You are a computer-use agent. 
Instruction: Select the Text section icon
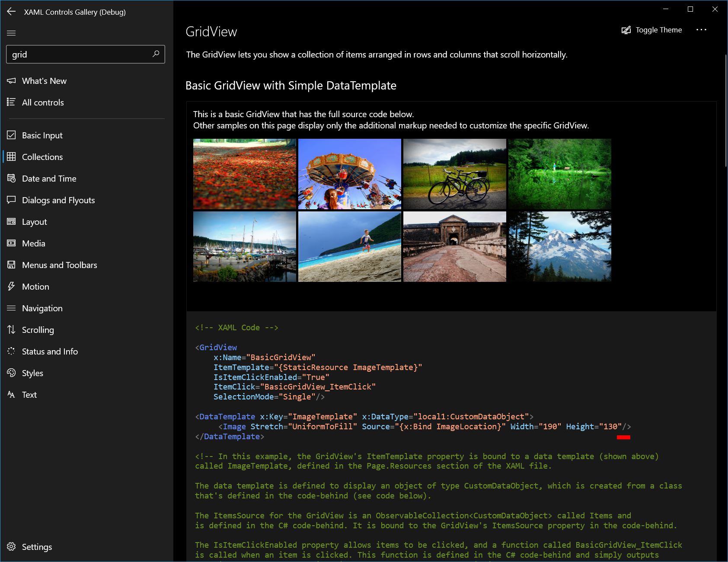(12, 394)
